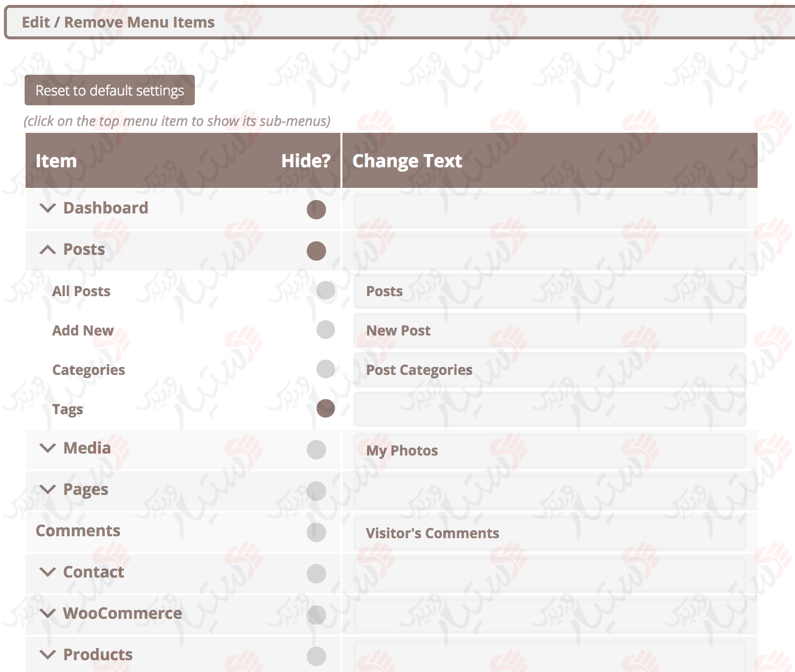The width and height of the screenshot is (795, 672).
Task: Click the 'My Photos' text field
Action: click(550, 451)
